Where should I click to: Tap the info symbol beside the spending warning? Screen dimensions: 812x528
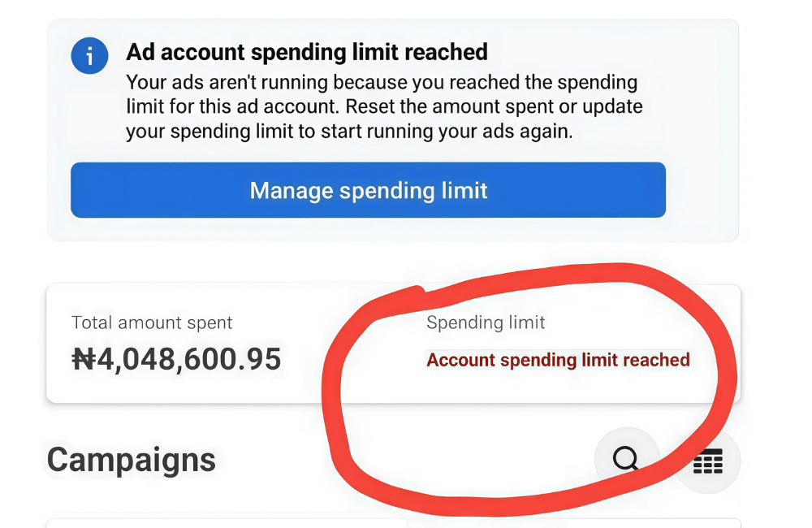click(89, 55)
